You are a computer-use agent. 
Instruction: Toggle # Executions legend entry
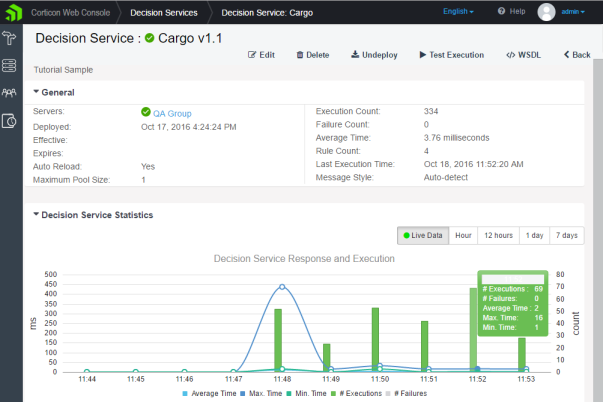click(x=356, y=394)
